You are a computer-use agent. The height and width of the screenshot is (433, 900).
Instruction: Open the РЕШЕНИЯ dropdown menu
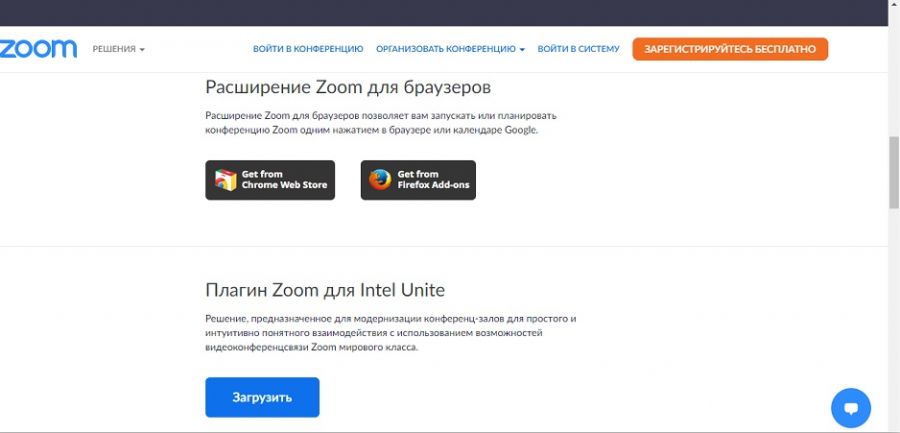[x=119, y=49]
